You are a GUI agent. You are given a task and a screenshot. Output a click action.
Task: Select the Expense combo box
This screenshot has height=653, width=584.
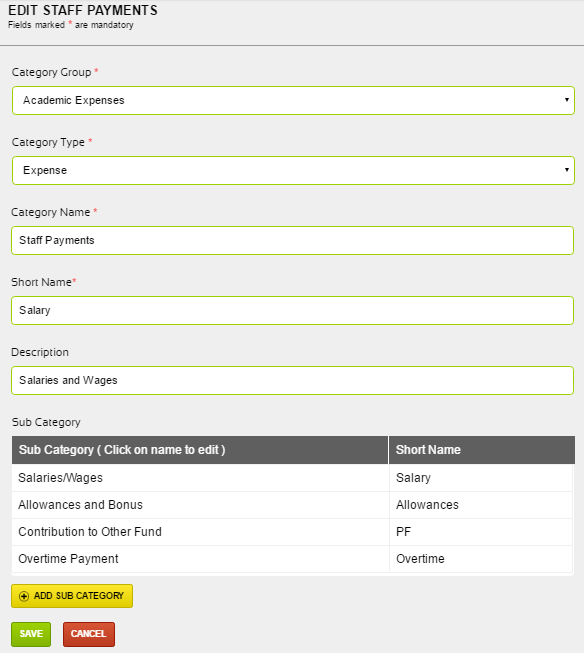click(293, 170)
